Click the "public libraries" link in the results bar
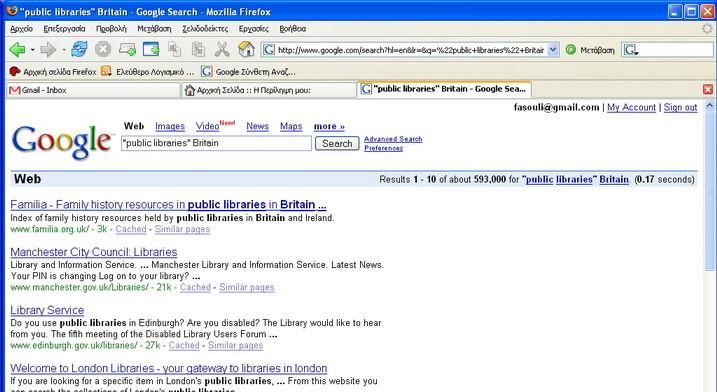This screenshot has height=392, width=717. (559, 179)
